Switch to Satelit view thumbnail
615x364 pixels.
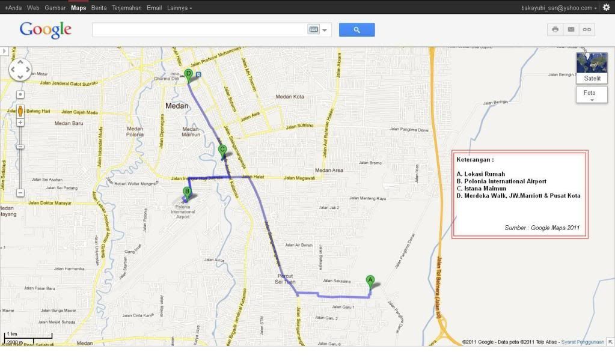592,68
